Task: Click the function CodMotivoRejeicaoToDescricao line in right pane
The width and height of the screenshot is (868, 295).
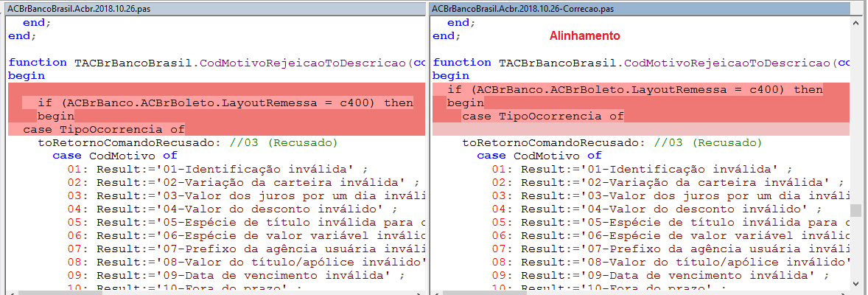Action: [641, 63]
